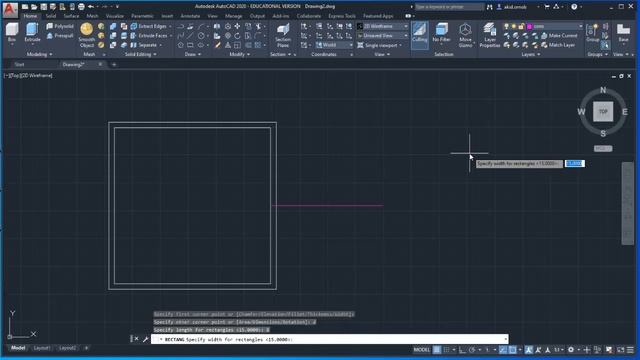The height and width of the screenshot is (360, 640).
Task: Open the AutoCAD application menu logo
Action: (x=10, y=9)
